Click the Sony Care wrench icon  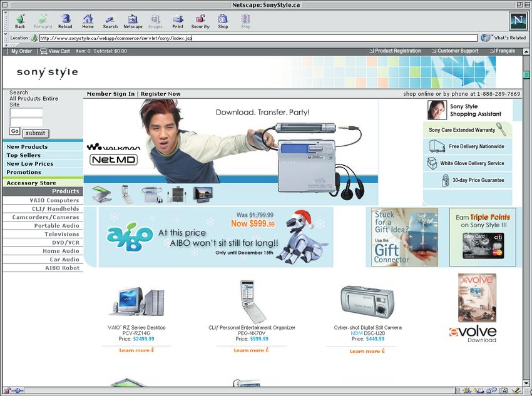tap(501, 129)
